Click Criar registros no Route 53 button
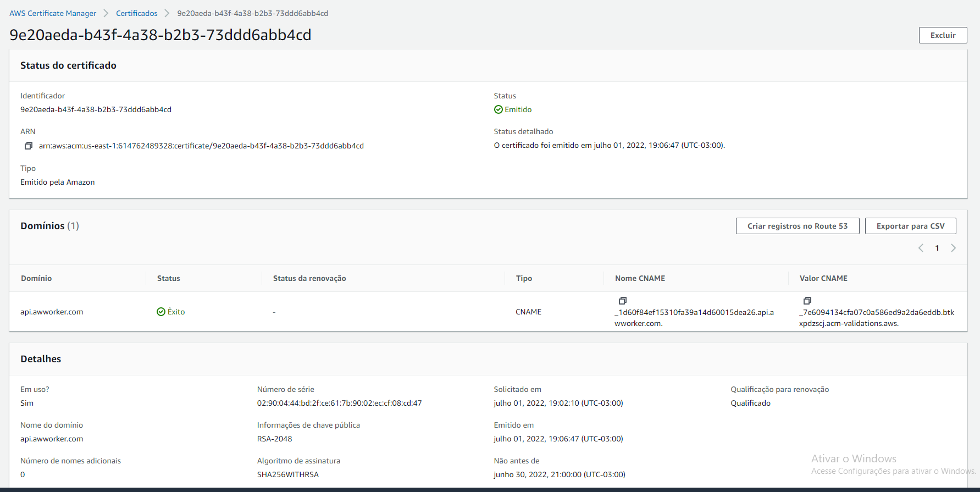Image resolution: width=980 pixels, height=492 pixels. pos(798,226)
